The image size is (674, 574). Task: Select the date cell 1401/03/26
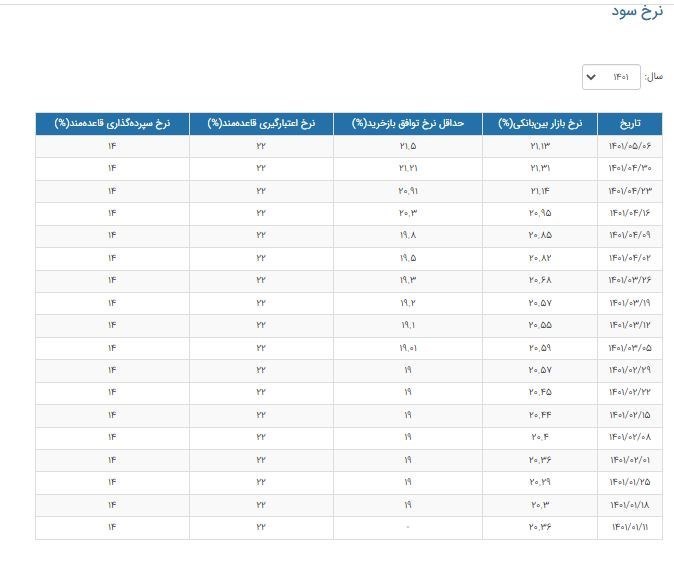(x=630, y=281)
